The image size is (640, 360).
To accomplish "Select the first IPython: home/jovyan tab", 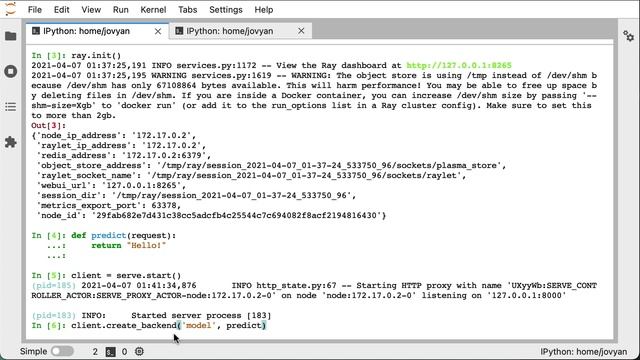I will pos(97,31).
